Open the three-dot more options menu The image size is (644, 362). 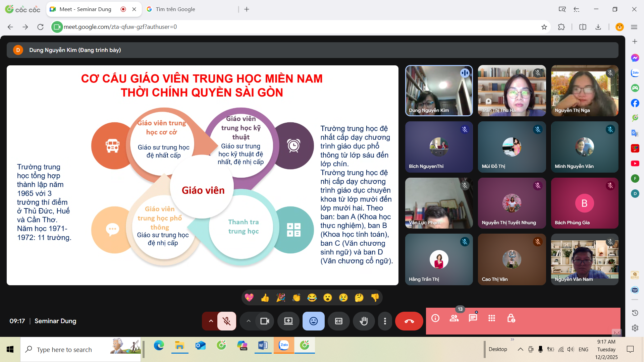(385, 321)
